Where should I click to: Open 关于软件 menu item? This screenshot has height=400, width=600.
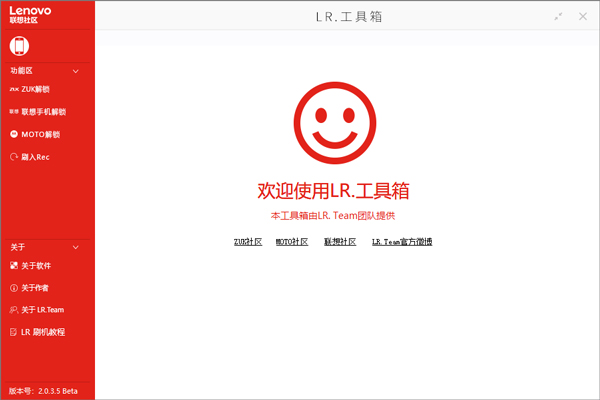tap(30, 266)
